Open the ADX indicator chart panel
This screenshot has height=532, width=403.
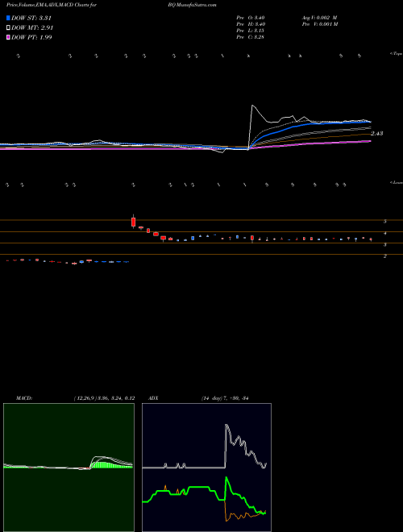tap(206, 468)
